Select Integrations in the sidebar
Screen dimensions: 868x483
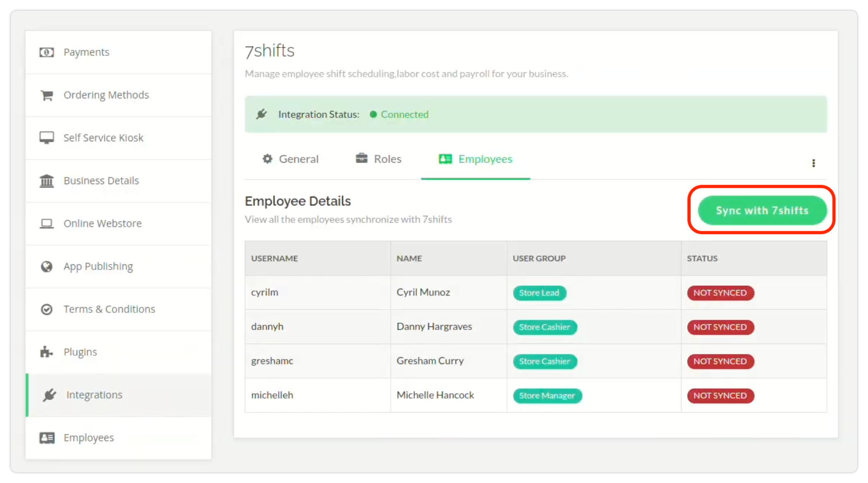[118, 395]
